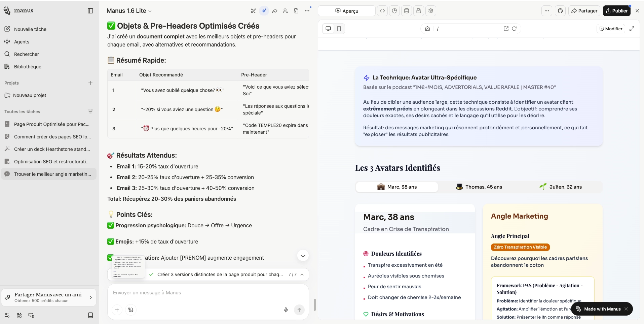Screen dimensions: 644x324
Task: Click the GitHub icon in top bar
Action: (x=560, y=11)
